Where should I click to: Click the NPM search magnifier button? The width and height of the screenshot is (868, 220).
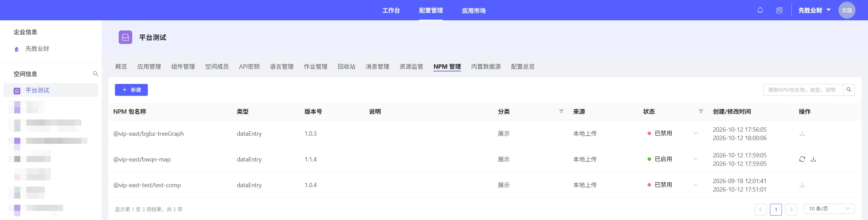849,90
